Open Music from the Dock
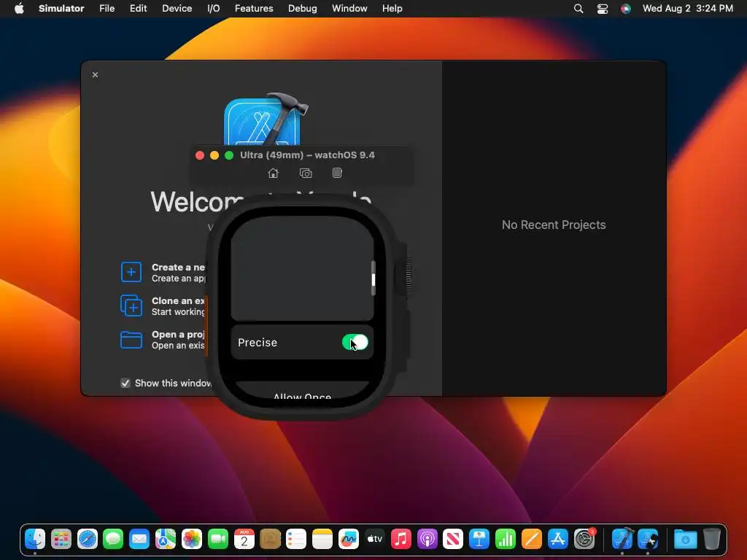This screenshot has height=560, width=747. pos(400,539)
